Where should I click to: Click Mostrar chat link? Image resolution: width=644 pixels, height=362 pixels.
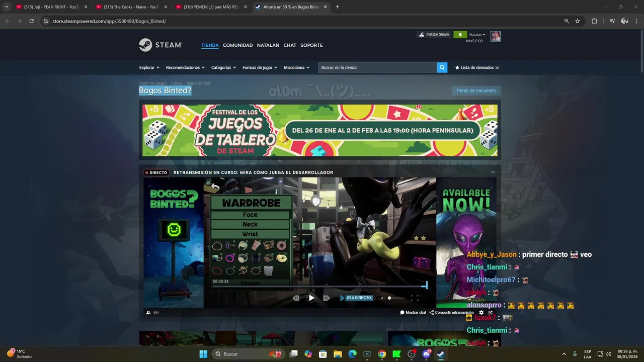tap(413, 312)
